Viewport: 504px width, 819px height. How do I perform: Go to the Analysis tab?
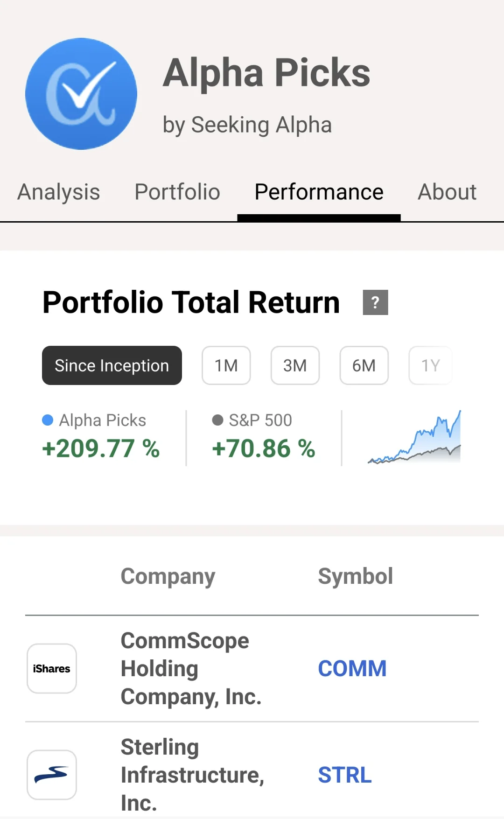click(x=59, y=192)
